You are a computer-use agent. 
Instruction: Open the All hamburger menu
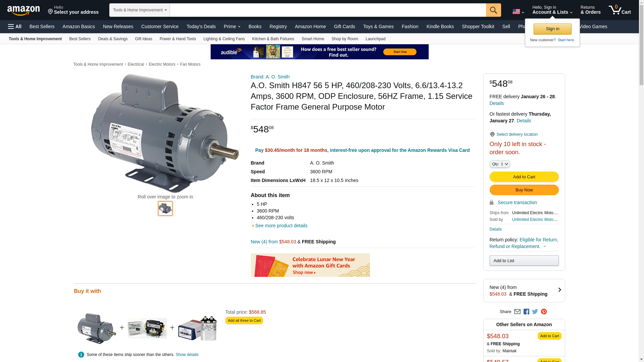pyautogui.click(x=15, y=26)
